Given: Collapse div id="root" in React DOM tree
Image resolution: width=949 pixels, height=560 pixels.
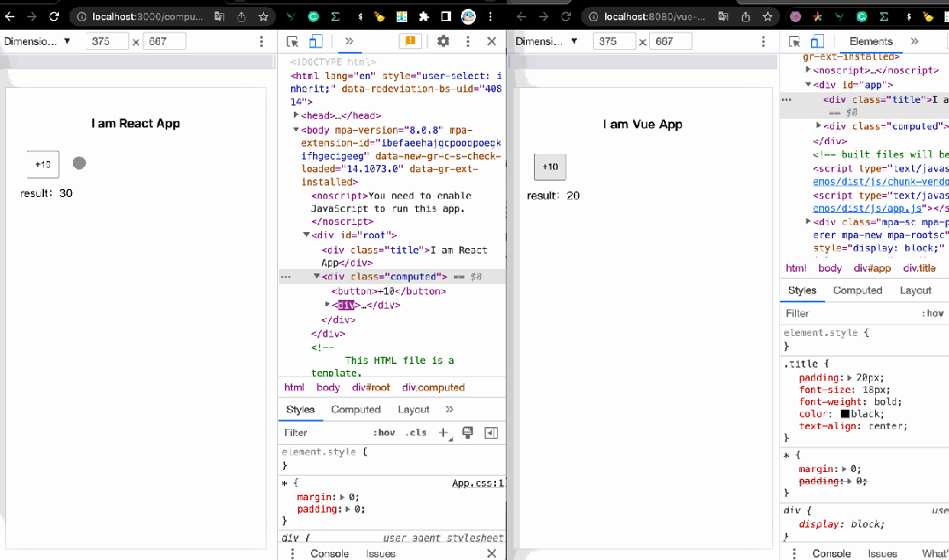Looking at the screenshot, I should [306, 235].
